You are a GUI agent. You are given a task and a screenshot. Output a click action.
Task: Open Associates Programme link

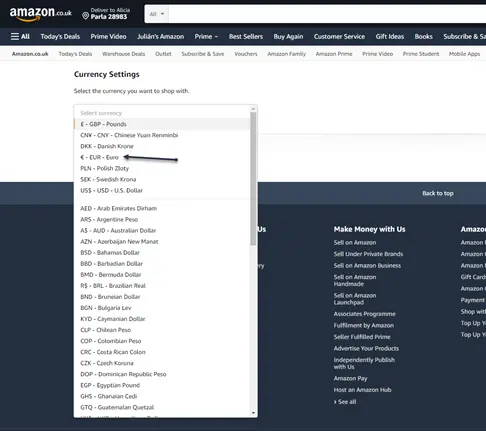[x=364, y=314]
